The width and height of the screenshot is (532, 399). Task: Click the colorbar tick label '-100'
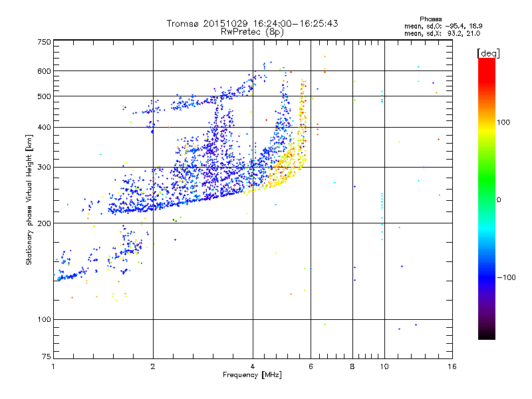point(506,277)
